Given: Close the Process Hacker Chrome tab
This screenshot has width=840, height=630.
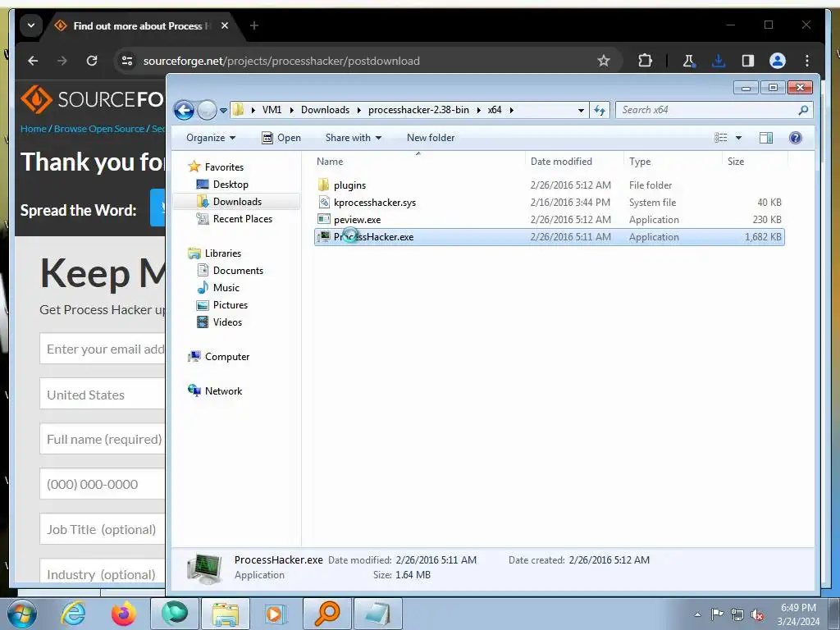Looking at the screenshot, I should 225,25.
